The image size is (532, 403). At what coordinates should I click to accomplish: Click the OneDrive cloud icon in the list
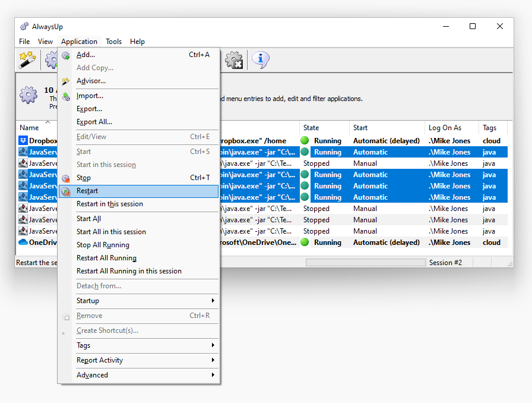pyautogui.click(x=23, y=243)
